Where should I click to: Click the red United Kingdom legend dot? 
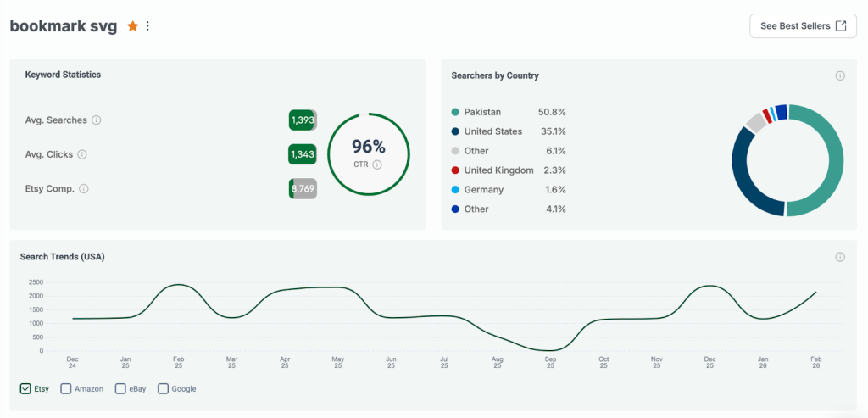[x=456, y=170]
